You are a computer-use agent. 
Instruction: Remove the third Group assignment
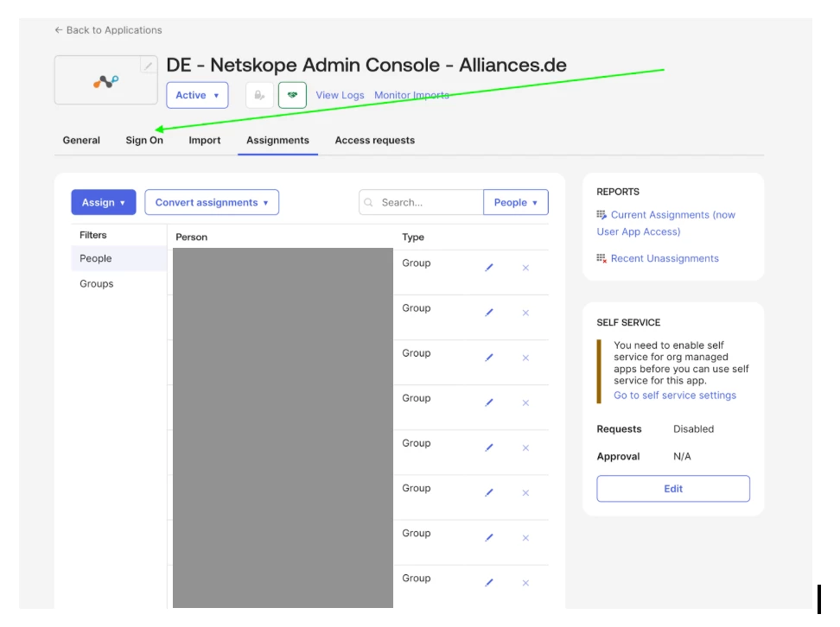(x=525, y=358)
